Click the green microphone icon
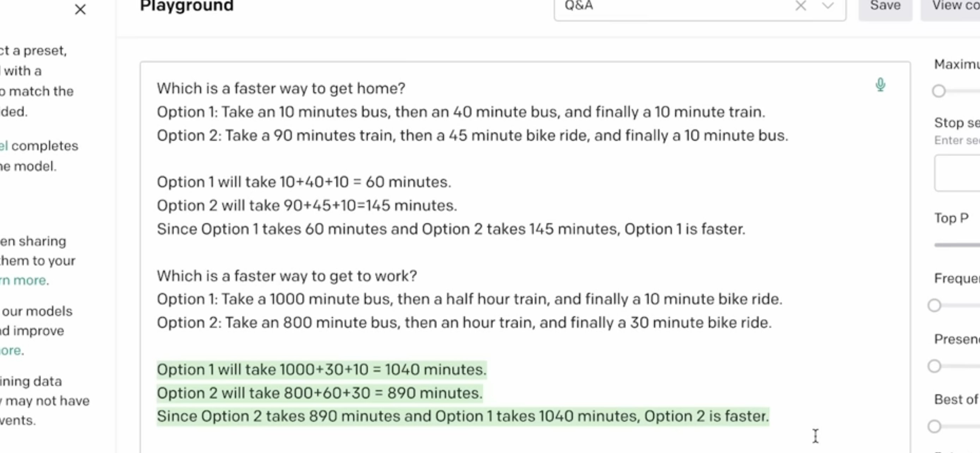Image resolution: width=980 pixels, height=453 pixels. pos(880,84)
